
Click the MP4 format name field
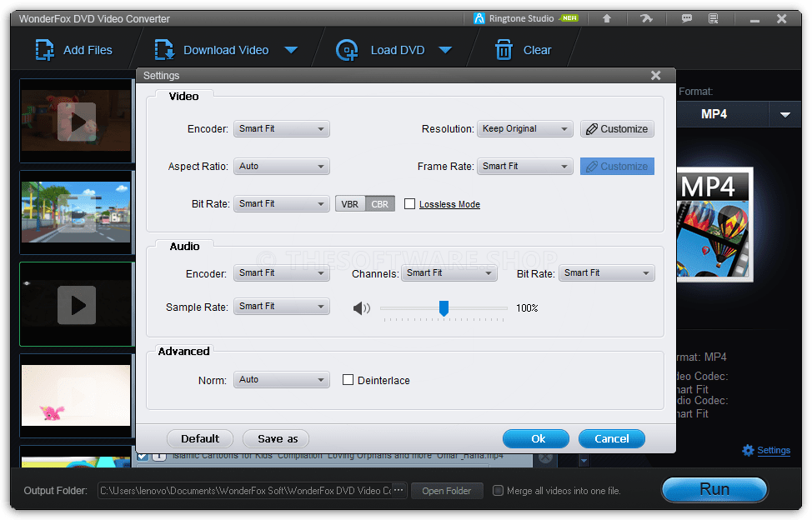pos(723,114)
